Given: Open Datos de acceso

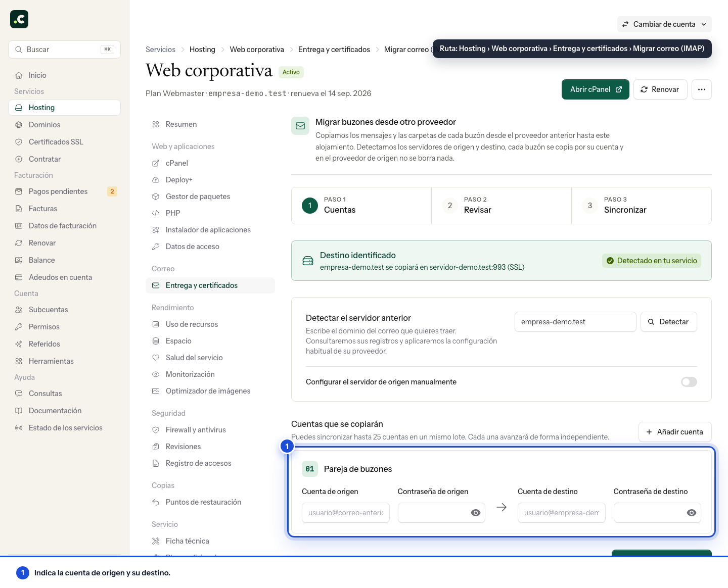Looking at the screenshot, I should (x=210, y=247).
